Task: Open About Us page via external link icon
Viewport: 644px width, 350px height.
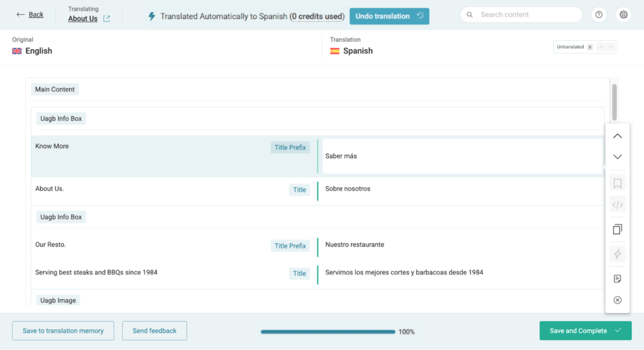Action: point(106,19)
